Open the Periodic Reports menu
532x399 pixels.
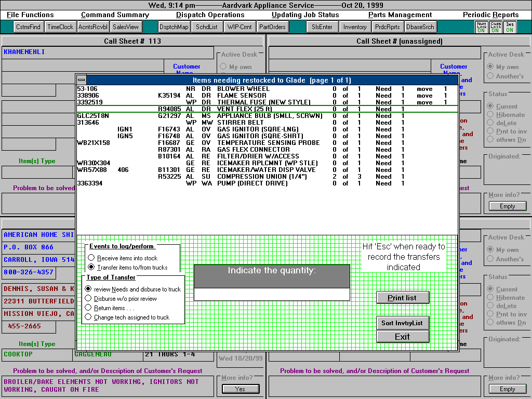pos(490,15)
